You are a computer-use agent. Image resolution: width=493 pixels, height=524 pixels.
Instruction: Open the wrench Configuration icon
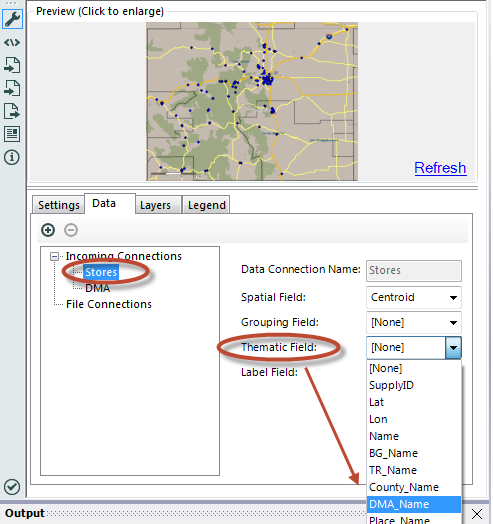(12, 19)
